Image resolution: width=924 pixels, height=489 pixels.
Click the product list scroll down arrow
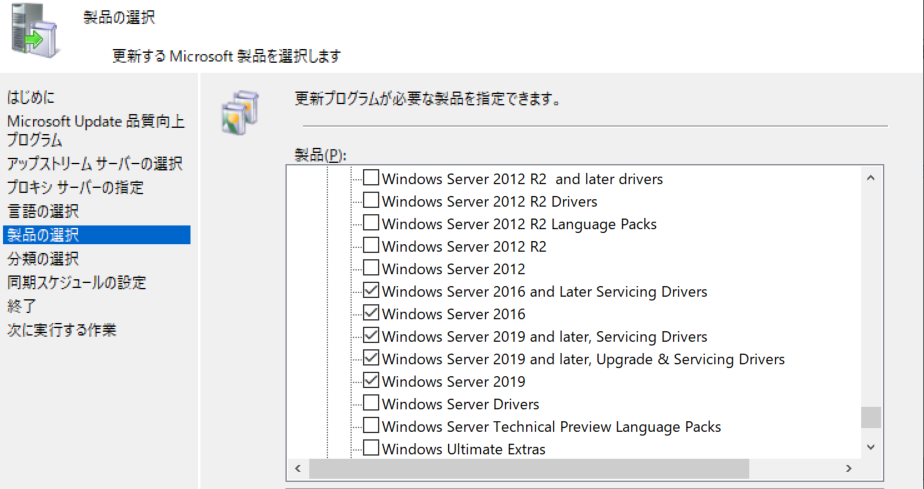pos(871,448)
